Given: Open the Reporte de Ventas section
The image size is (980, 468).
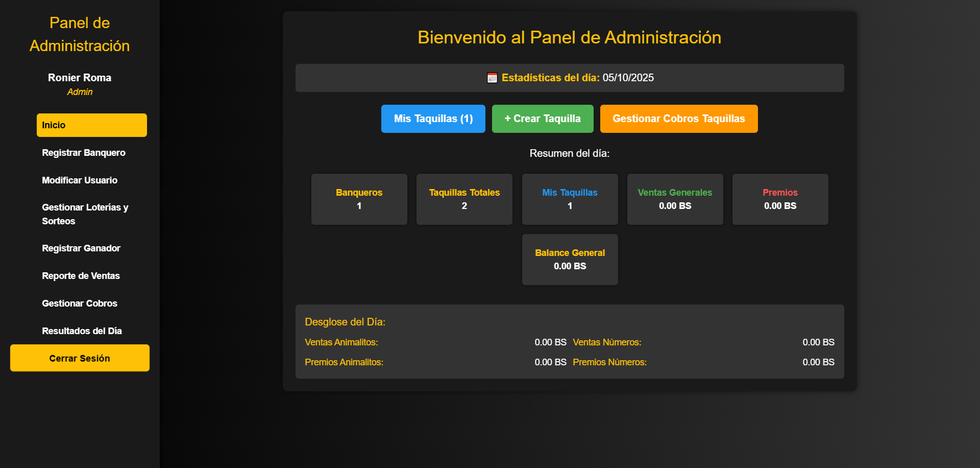Looking at the screenshot, I should 81,276.
